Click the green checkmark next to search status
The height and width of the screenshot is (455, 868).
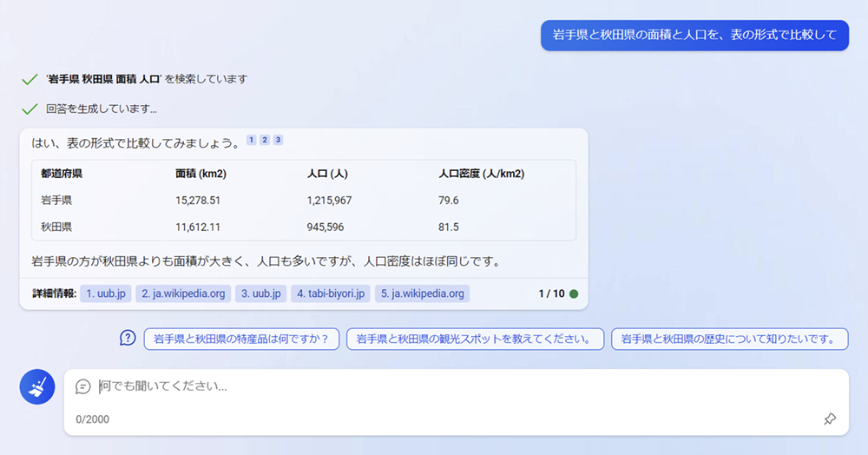coord(30,79)
